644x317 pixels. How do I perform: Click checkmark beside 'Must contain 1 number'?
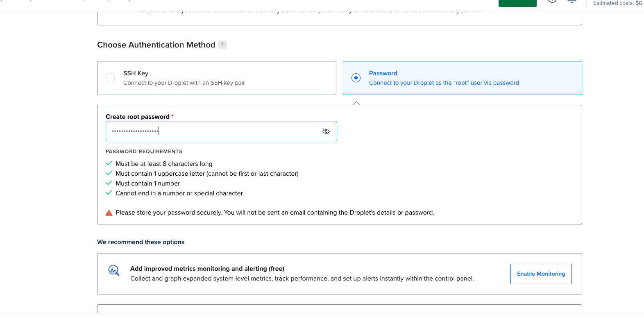[x=109, y=183]
